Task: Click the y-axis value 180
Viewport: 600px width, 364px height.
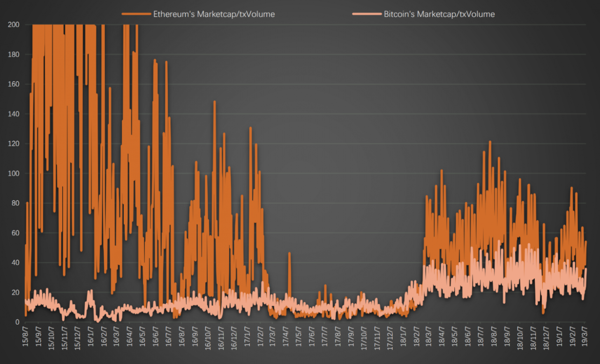Action: tap(14, 54)
